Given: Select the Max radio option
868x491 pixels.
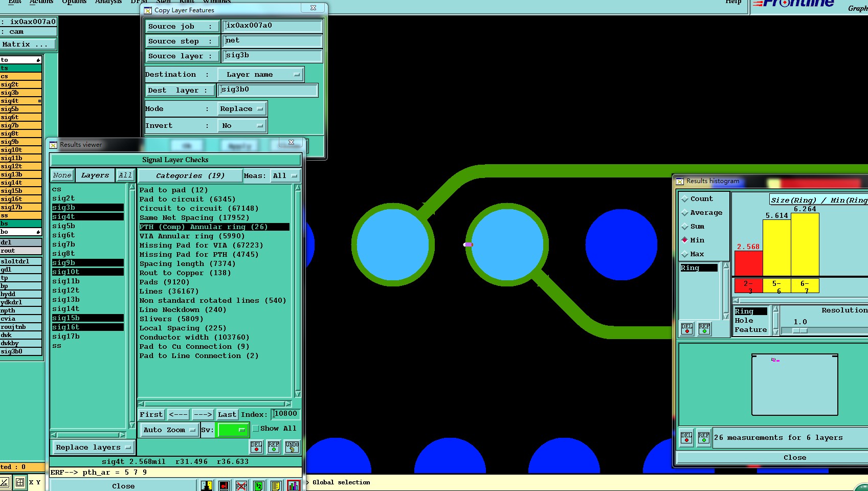Looking at the screenshot, I should tap(685, 254).
